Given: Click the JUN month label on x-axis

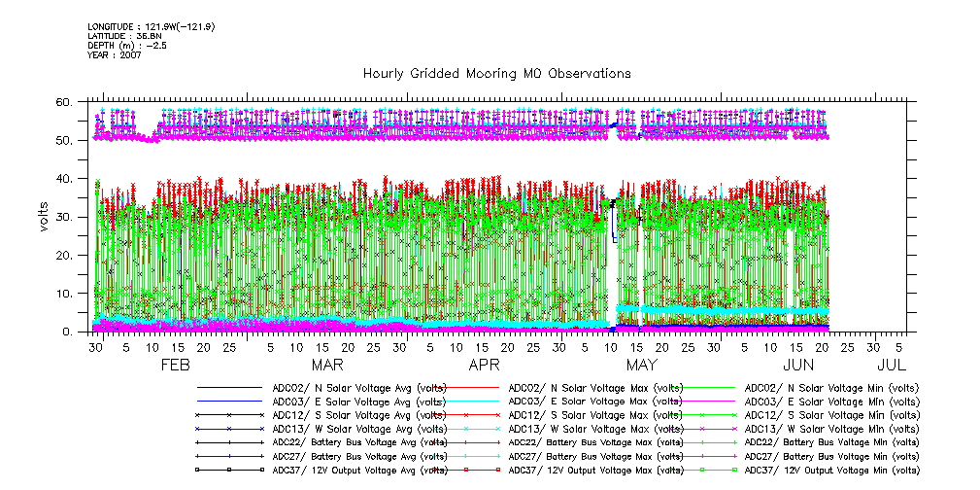Looking at the screenshot, I should point(798,366).
